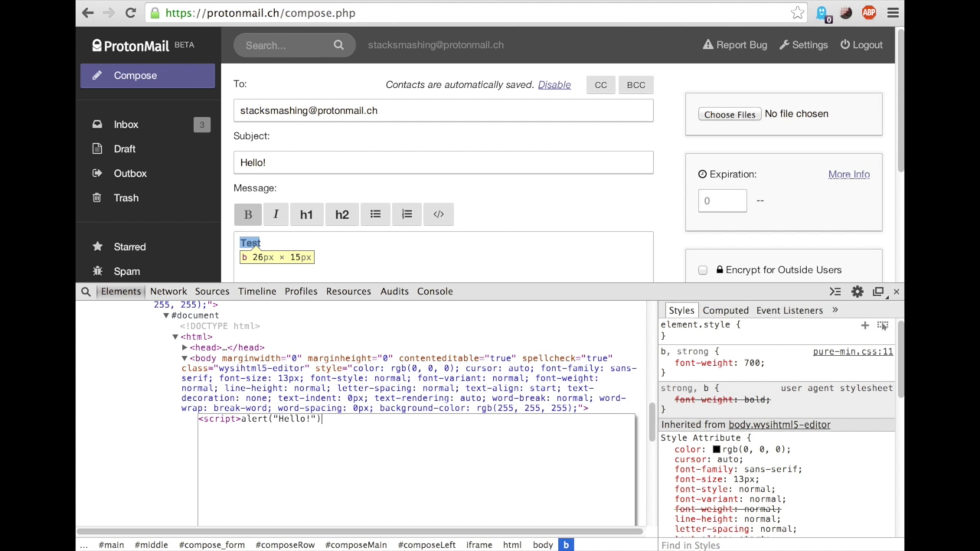Screen dimensions: 980x551
Task: Click the Expiration number field
Action: tap(722, 201)
